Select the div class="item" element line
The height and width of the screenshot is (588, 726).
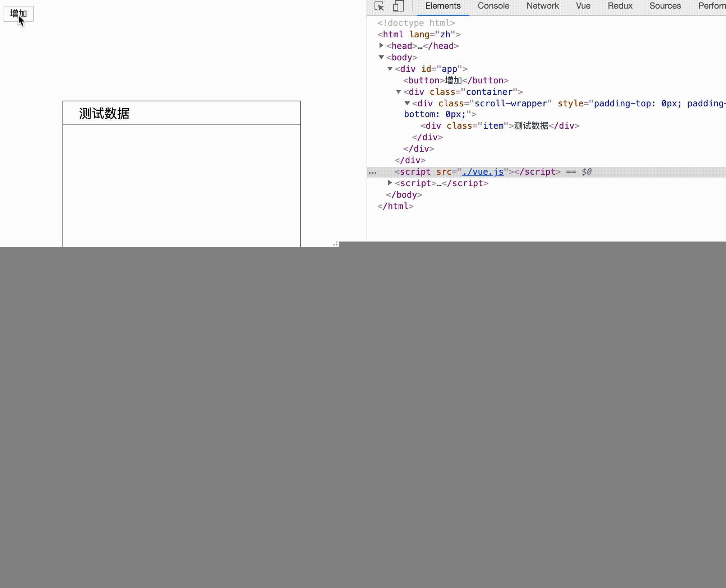(500, 126)
